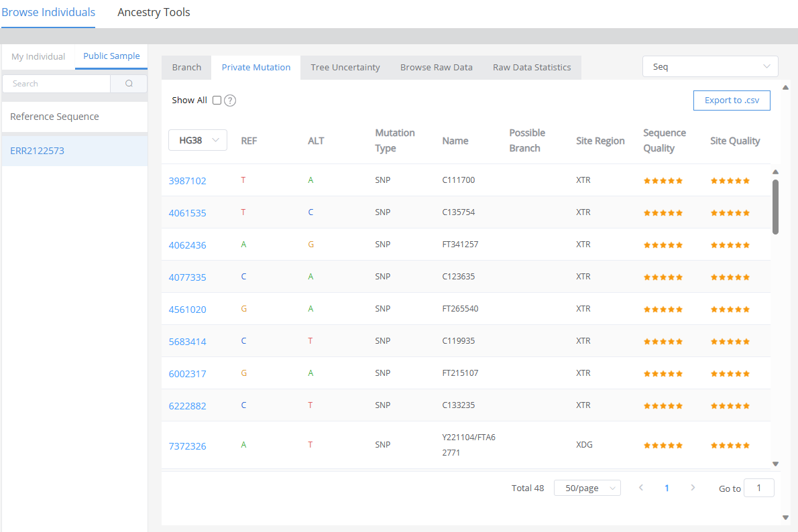Click the Show All help question icon
Screen dimensions: 798x532
pos(230,101)
